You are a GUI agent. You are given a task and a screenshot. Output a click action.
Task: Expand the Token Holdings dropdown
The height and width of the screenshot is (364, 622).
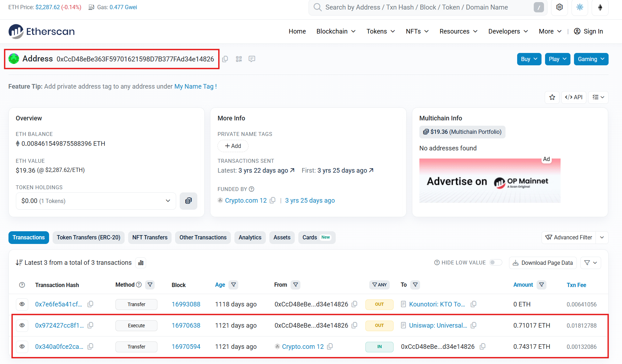[x=96, y=201]
